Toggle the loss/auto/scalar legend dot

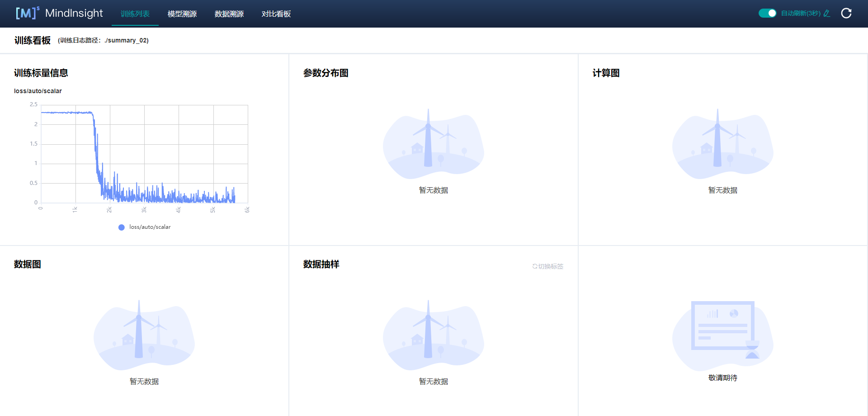tap(122, 227)
